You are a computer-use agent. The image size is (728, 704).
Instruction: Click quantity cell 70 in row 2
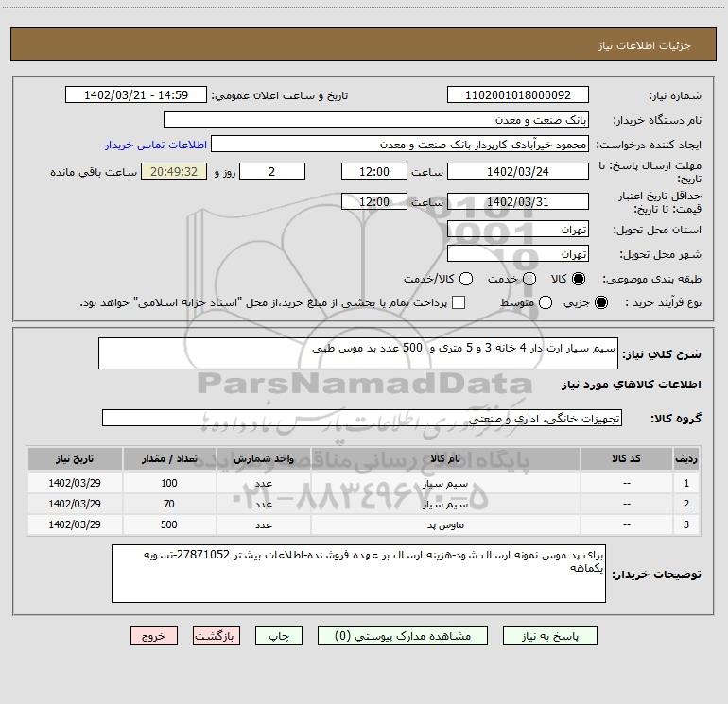point(169,504)
